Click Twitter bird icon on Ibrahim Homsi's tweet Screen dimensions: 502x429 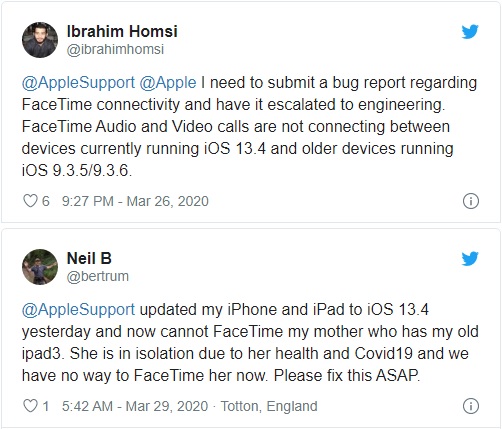(470, 32)
